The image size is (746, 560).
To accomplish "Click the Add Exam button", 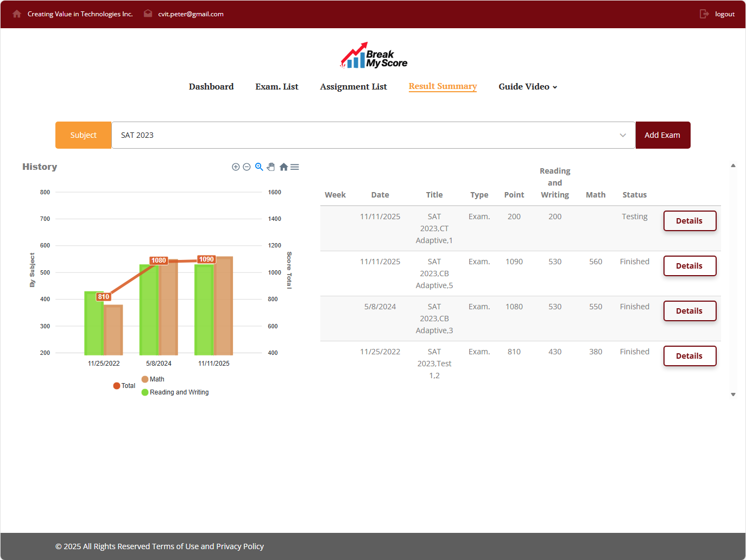I will coord(662,135).
